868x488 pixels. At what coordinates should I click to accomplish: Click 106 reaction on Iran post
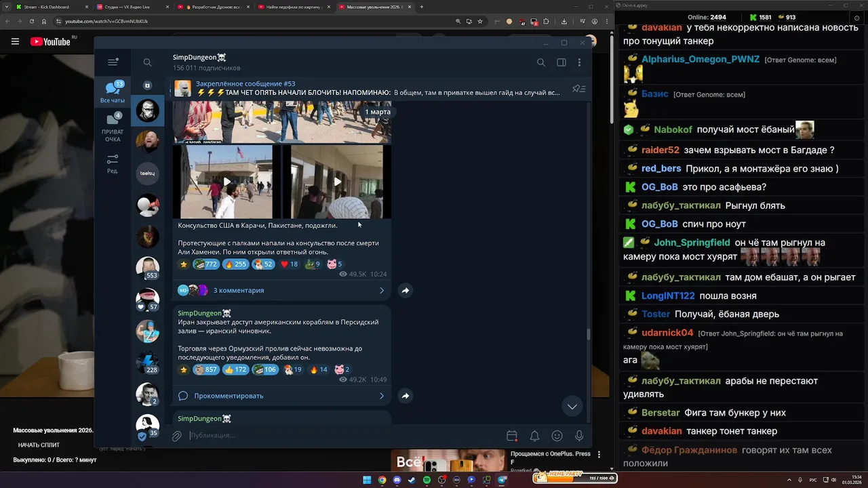coord(265,369)
